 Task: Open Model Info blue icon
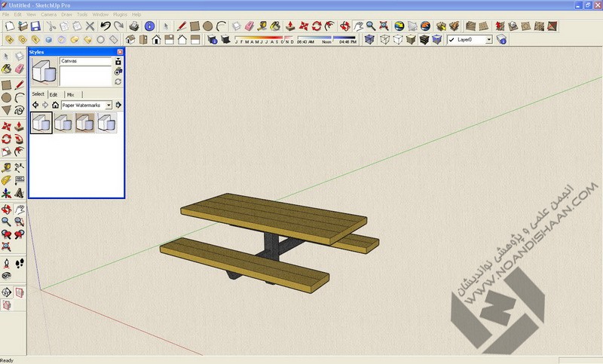[x=149, y=26]
